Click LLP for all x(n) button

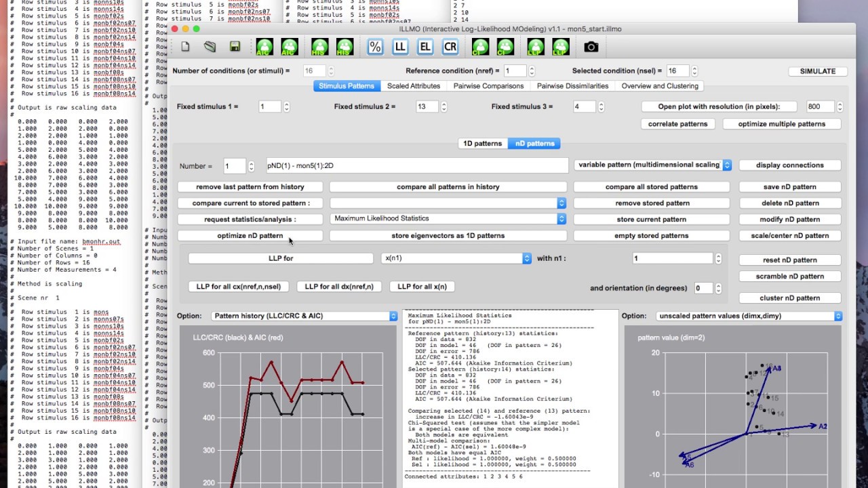click(422, 287)
